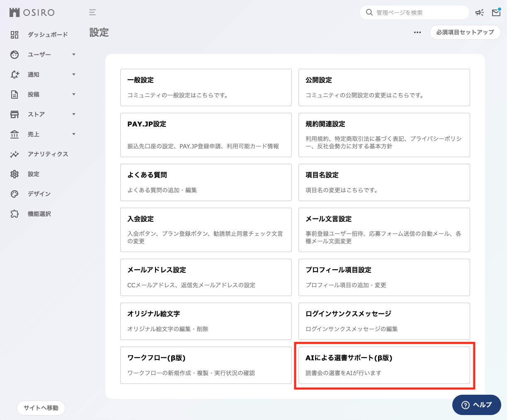507x420 pixels.
Task: Open the announcements megaphone icon
Action: coord(480,12)
